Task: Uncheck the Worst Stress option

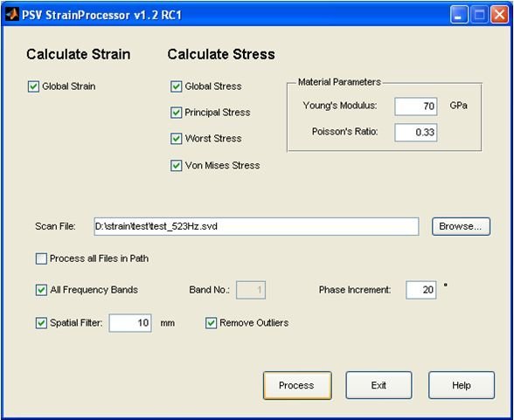Action: pos(176,139)
